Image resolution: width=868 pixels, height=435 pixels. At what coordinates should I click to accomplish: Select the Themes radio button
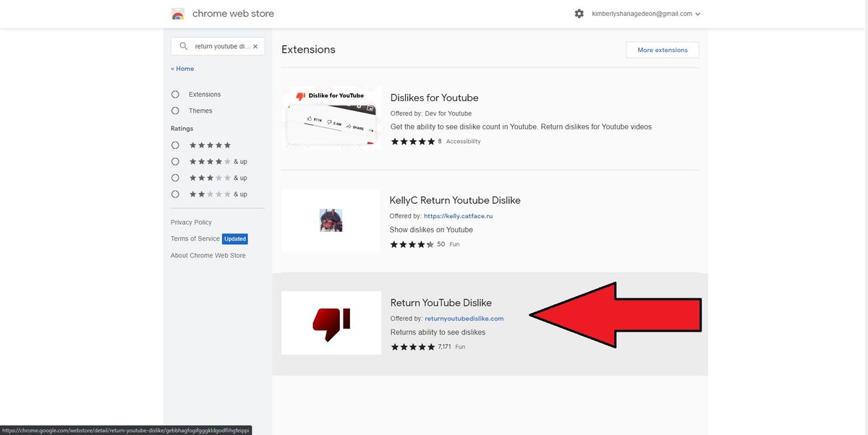(x=174, y=108)
